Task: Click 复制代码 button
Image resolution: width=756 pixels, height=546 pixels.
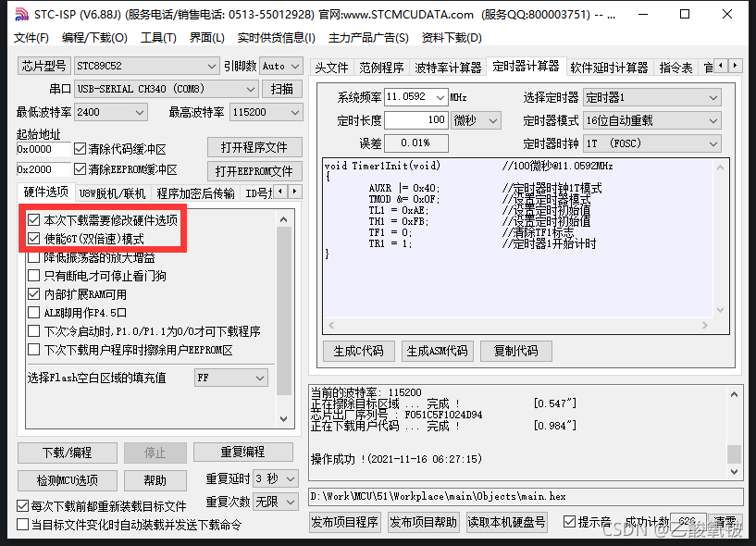Action: (516, 351)
